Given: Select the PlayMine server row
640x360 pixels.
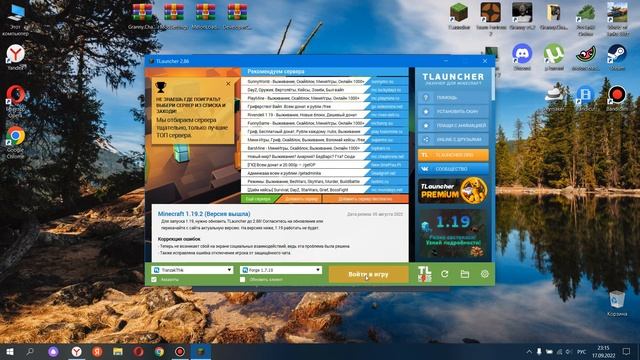Looking at the screenshot, I should 324,98.
